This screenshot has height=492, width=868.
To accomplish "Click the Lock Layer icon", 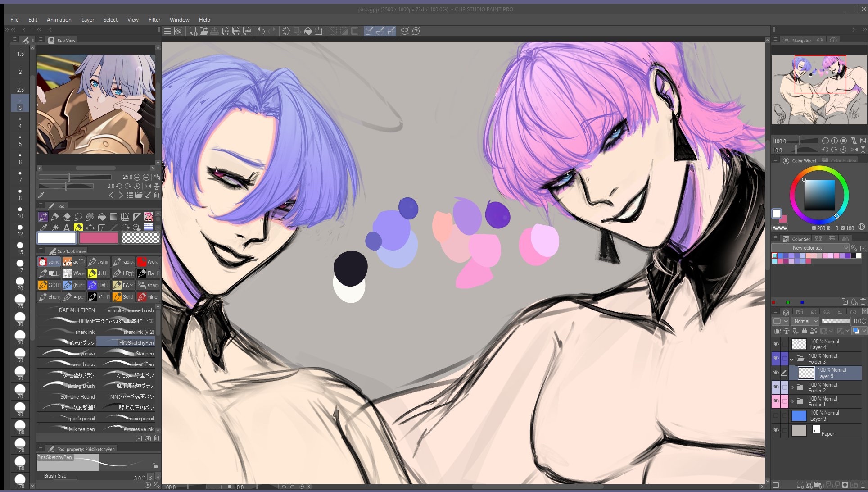I will [805, 331].
